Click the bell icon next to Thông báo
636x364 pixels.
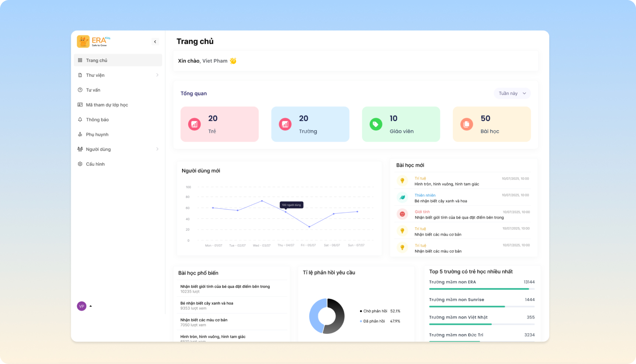pos(80,120)
